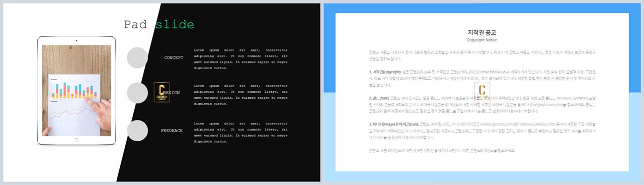The height and width of the screenshot is (185, 644).
Task: Select the "Copyright Notice" subtitle
Action: pos(482,40)
